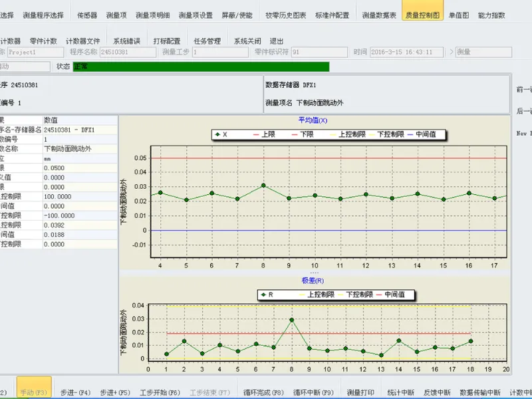Switch to the 标准件配置 tab

point(332,15)
